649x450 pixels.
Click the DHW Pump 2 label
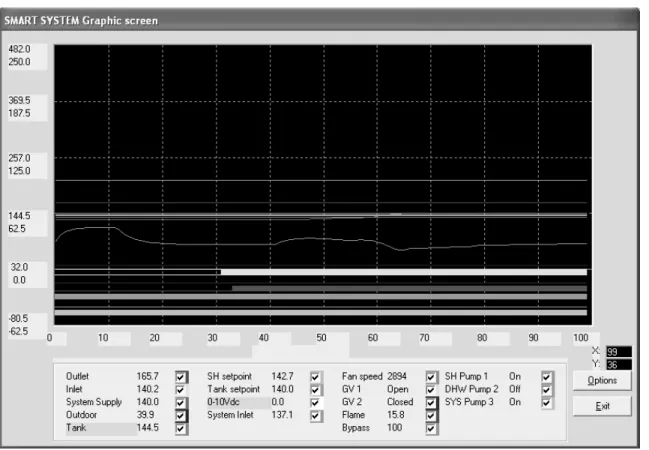pyautogui.click(x=472, y=389)
